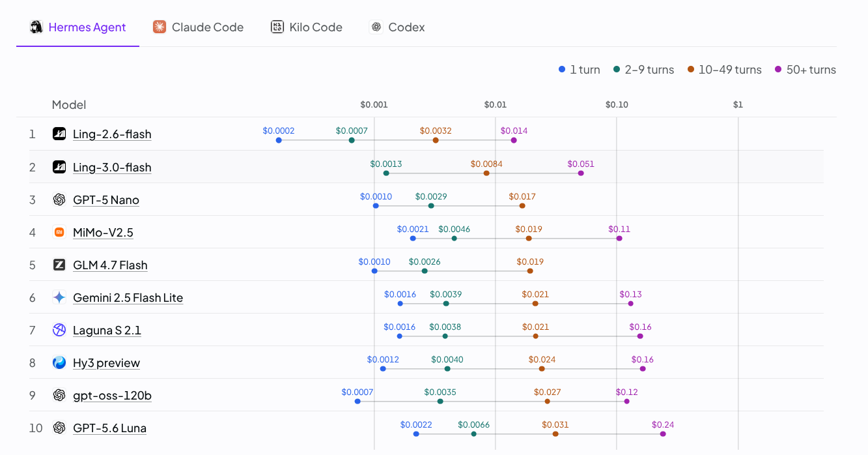Select Hy3 preview $0.0012 blue data point
Viewport: 868px width, 455px height.
tap(383, 368)
